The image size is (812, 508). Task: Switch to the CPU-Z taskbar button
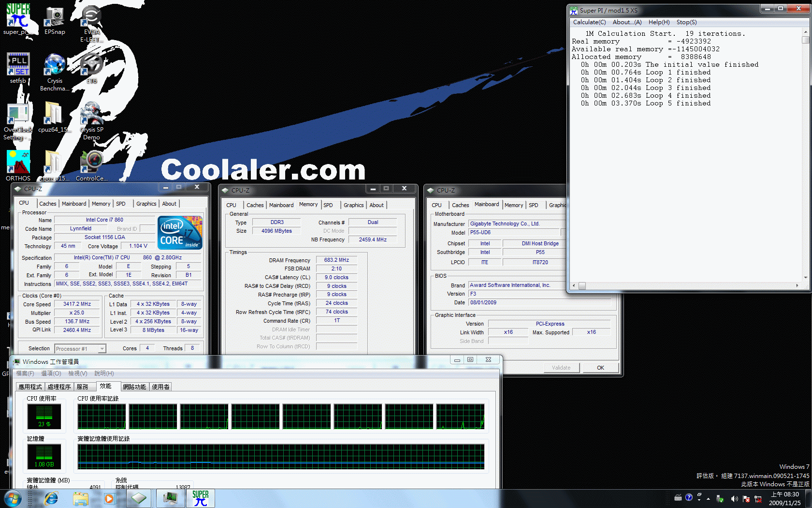(139, 498)
